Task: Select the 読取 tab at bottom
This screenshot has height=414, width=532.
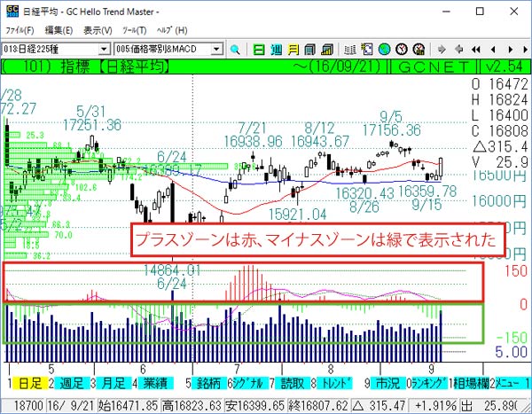Action: click(x=293, y=384)
